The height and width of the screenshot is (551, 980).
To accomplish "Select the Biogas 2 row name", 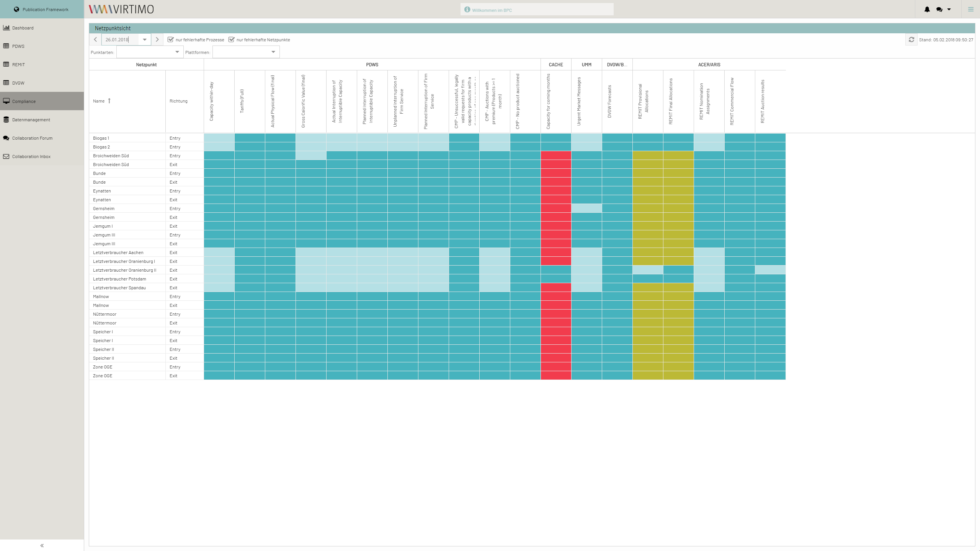I will pos(101,147).
